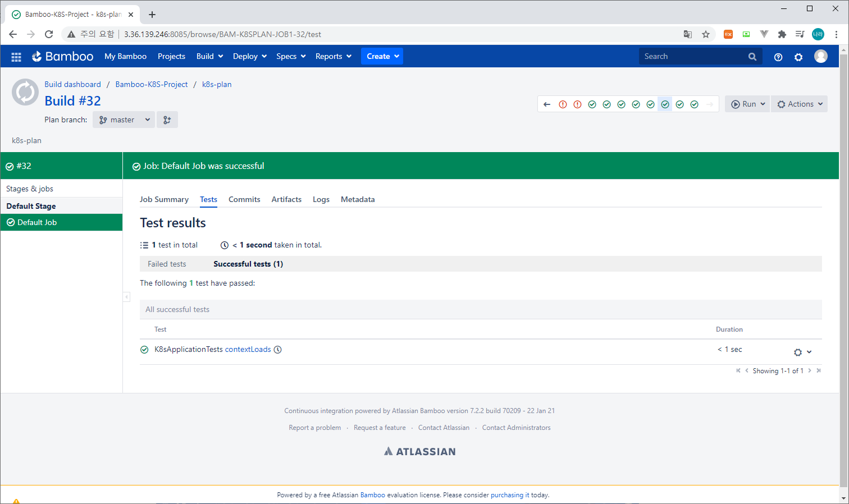Open the Create dropdown button
The image size is (849, 504).
coord(382,56)
